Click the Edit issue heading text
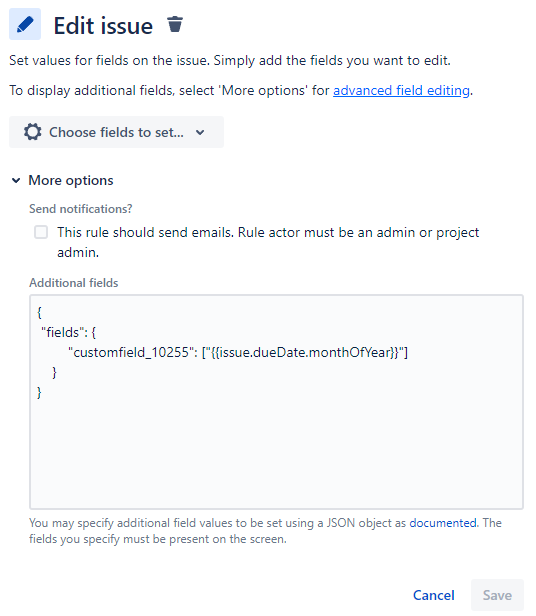This screenshot has width=536, height=616. tap(103, 26)
